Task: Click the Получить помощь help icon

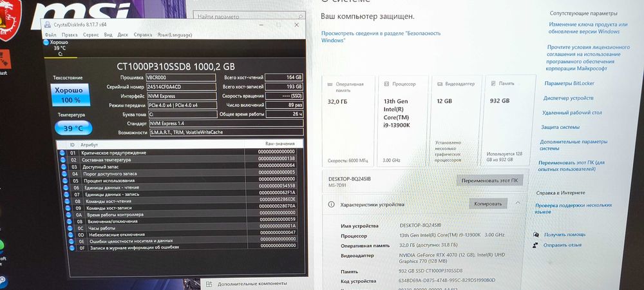Action: coord(536,235)
